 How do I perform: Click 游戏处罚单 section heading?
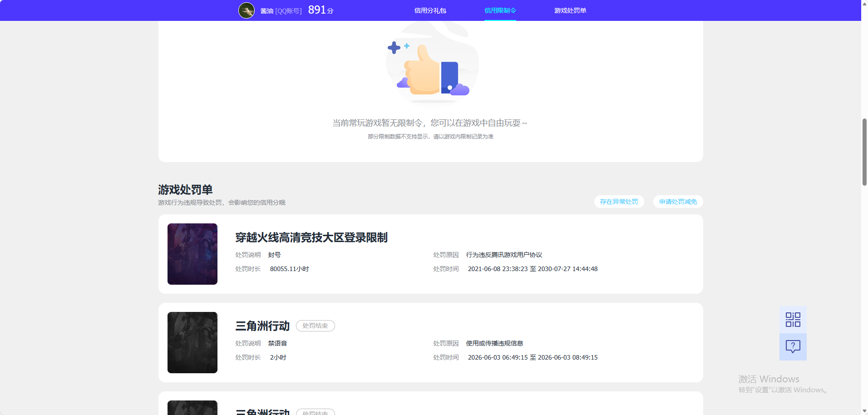point(185,189)
